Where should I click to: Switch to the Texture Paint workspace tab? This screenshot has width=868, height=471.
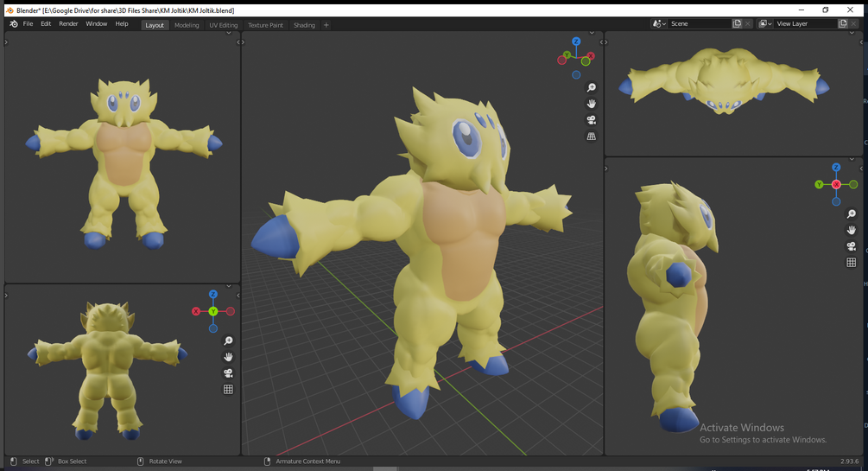tap(265, 25)
